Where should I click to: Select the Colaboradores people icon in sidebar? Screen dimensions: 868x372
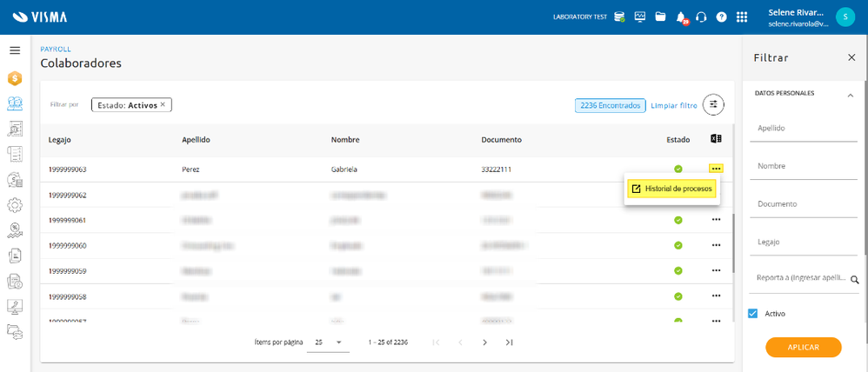15,103
